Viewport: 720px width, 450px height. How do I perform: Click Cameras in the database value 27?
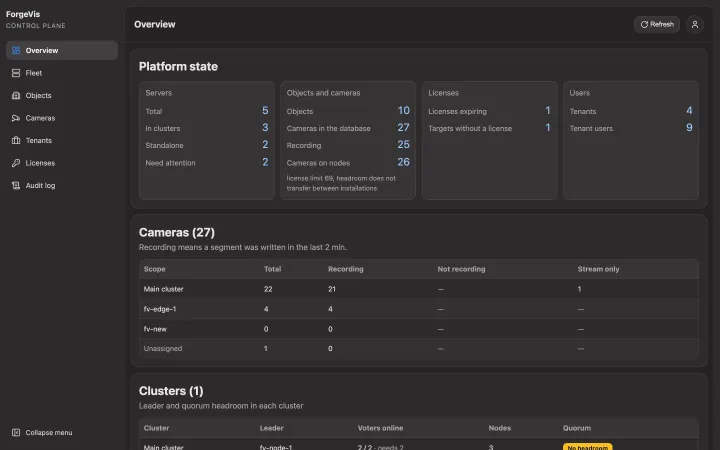[404, 128]
